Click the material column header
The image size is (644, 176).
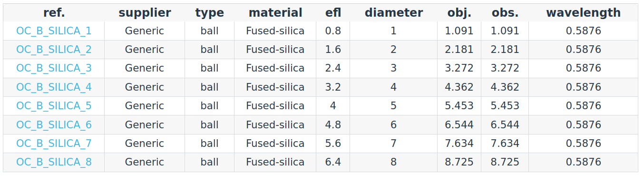(x=275, y=13)
